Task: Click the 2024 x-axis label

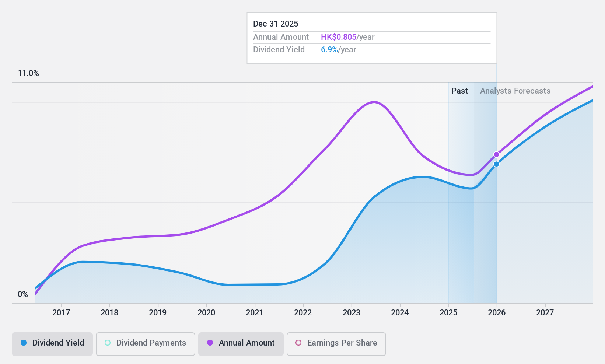Action: point(400,313)
